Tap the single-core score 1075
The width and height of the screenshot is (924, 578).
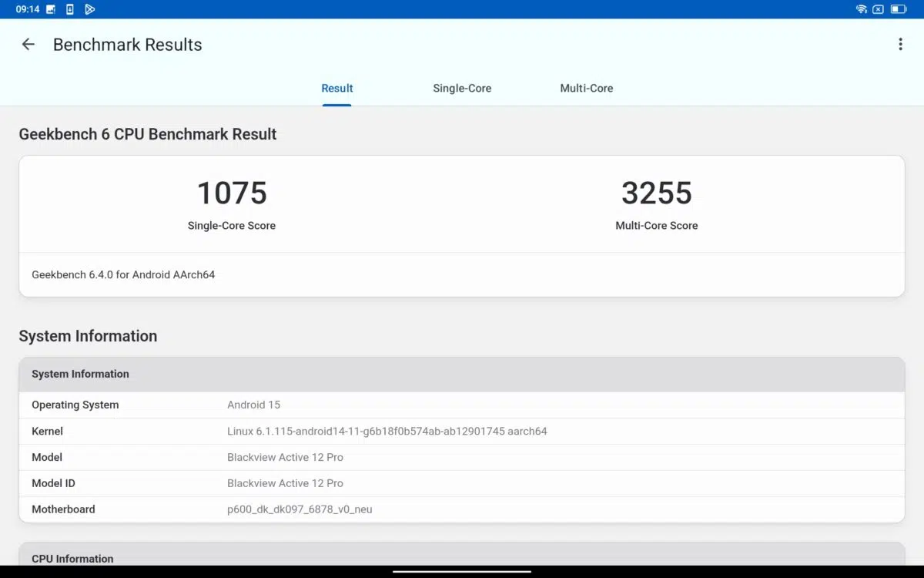232,193
